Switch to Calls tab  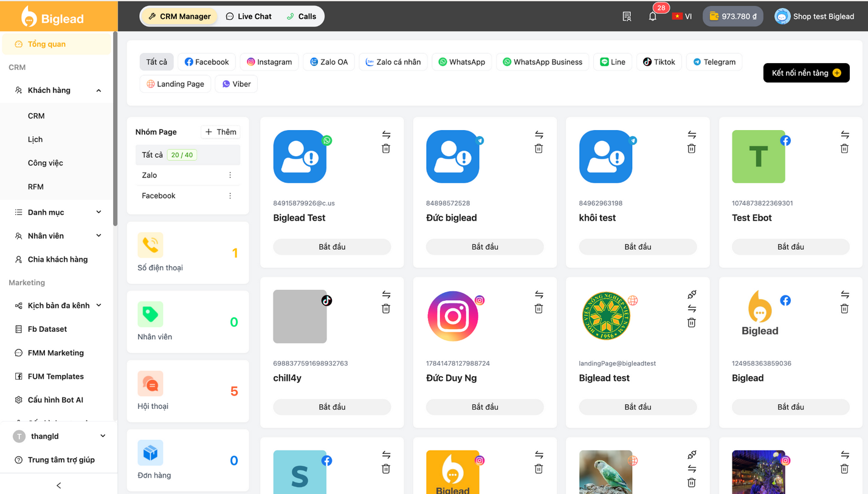(x=301, y=16)
